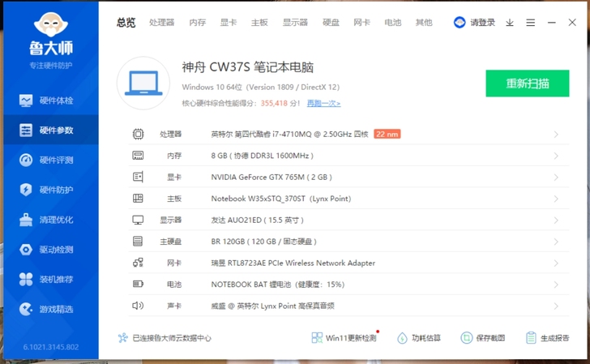Click the download arrow icon in title bar
The image size is (590, 364).
pyautogui.click(x=510, y=23)
